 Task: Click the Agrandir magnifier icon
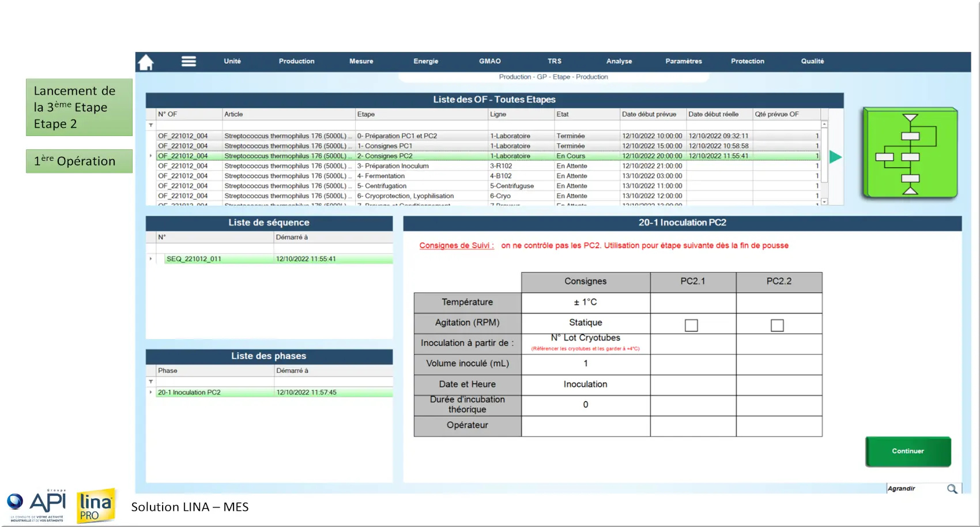pos(952,489)
